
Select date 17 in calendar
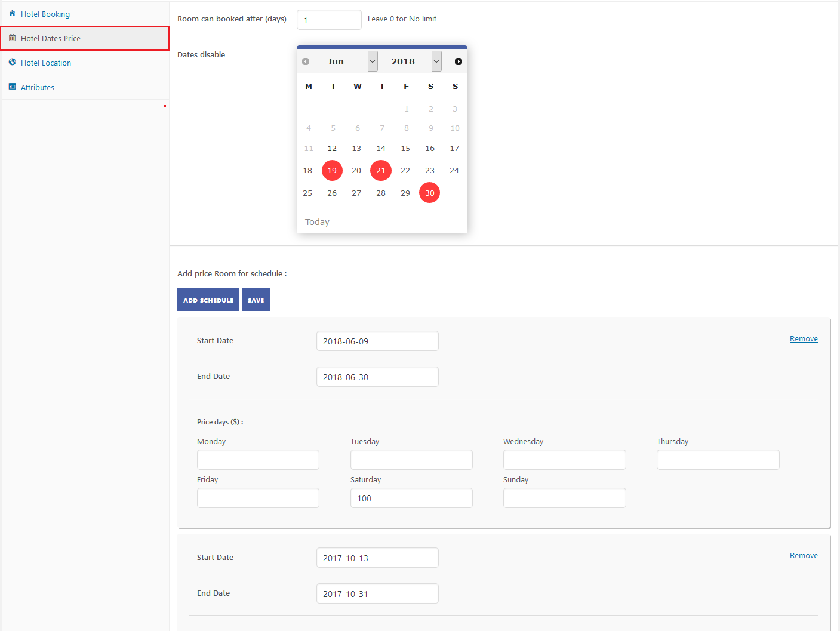coord(454,149)
